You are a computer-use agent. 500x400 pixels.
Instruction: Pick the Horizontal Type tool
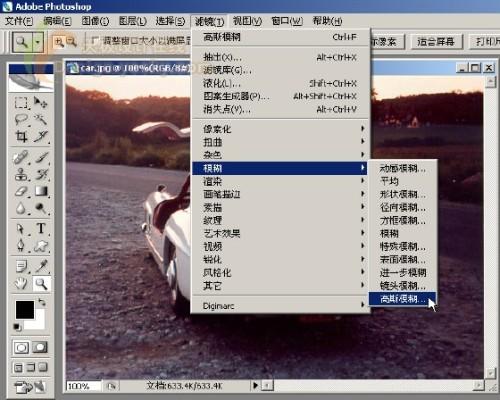[41, 228]
